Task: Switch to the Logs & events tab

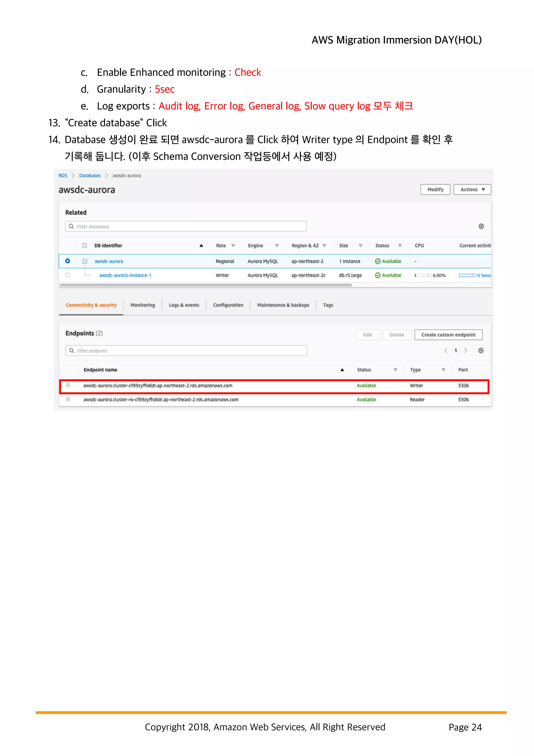Action: coord(184,305)
